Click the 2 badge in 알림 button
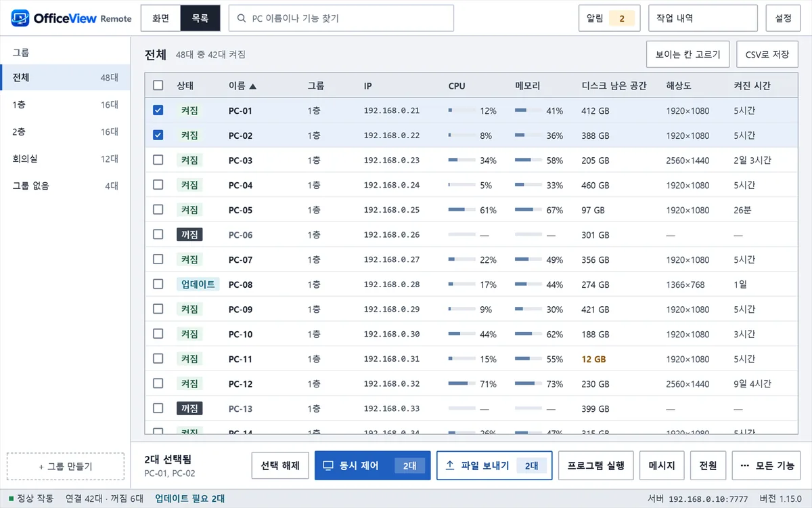Image resolution: width=812 pixels, height=508 pixels. [x=622, y=18]
